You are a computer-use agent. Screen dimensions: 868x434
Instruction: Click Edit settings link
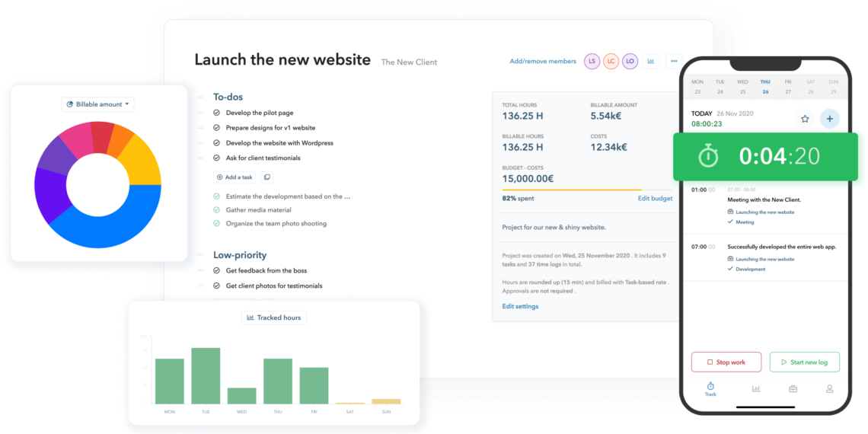point(520,306)
